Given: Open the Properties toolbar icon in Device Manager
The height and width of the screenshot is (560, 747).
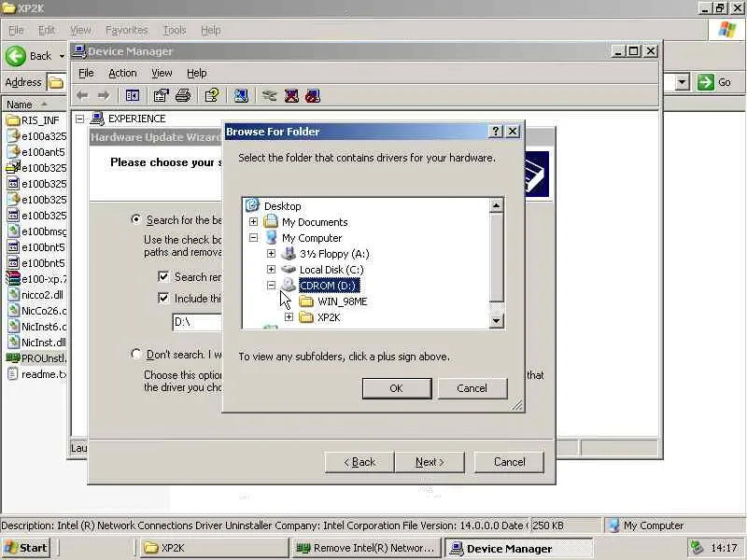Looking at the screenshot, I should tap(161, 96).
